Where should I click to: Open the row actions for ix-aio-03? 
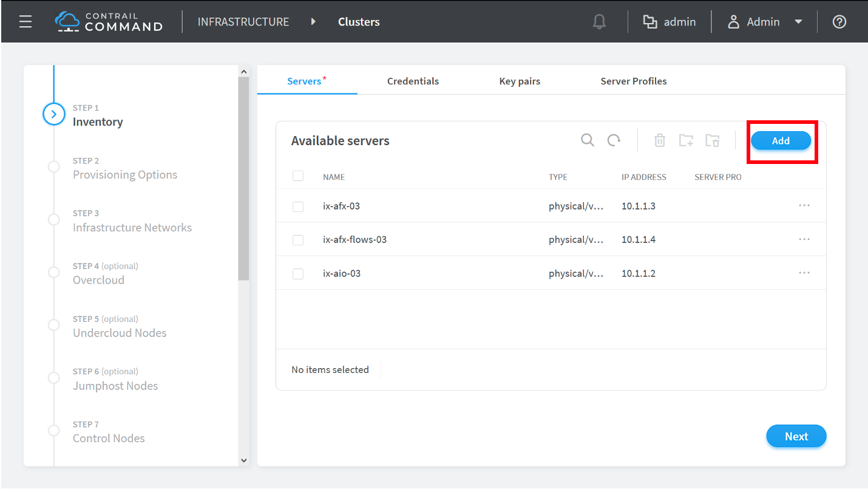click(x=804, y=273)
